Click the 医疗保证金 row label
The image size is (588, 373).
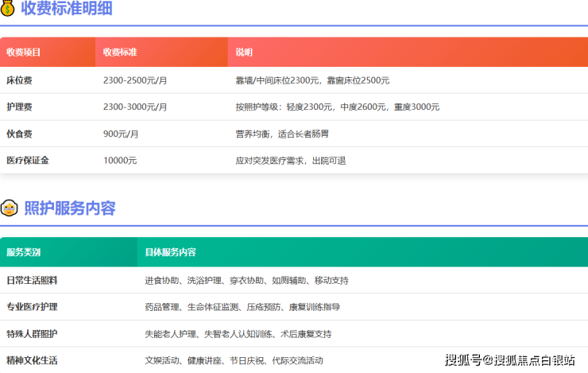(28, 160)
